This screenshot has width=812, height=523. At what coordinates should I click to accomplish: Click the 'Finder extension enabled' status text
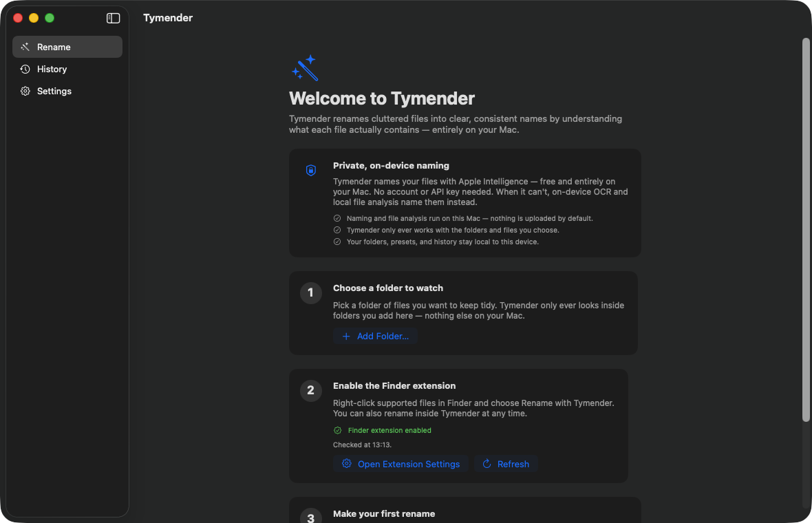[x=389, y=430]
